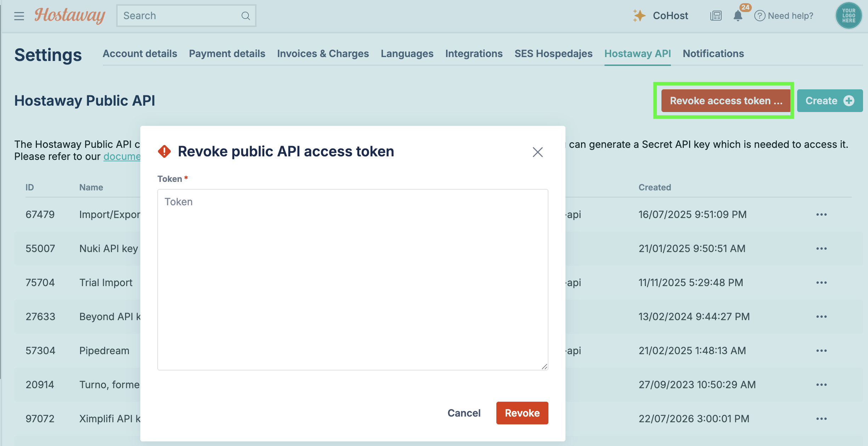Click the Trial Import name

click(x=106, y=283)
